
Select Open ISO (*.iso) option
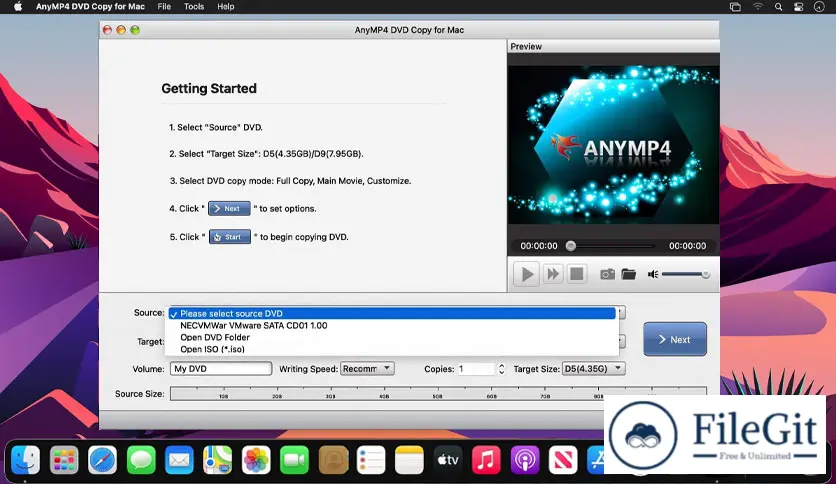pos(392,349)
